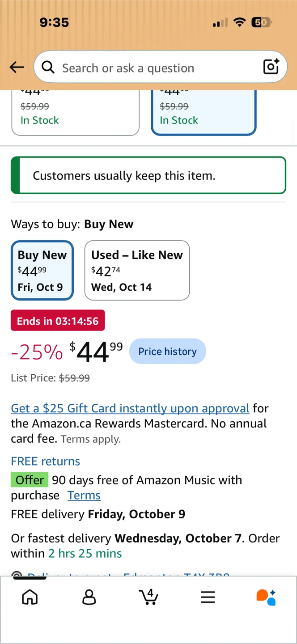Open Amazon Music offer Terms link
Image resolution: width=297 pixels, height=644 pixels.
(x=84, y=495)
